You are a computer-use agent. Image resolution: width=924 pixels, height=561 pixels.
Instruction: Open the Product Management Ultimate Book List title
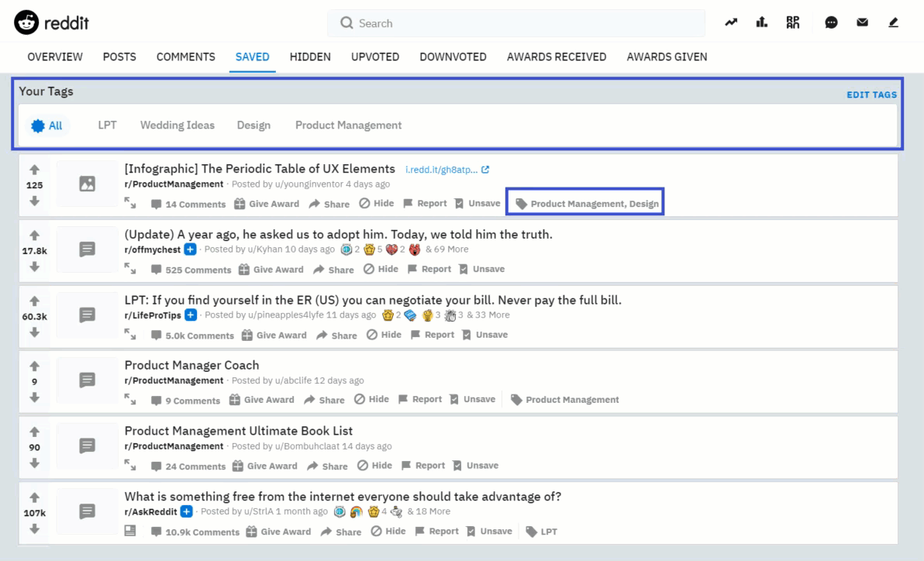[239, 431]
